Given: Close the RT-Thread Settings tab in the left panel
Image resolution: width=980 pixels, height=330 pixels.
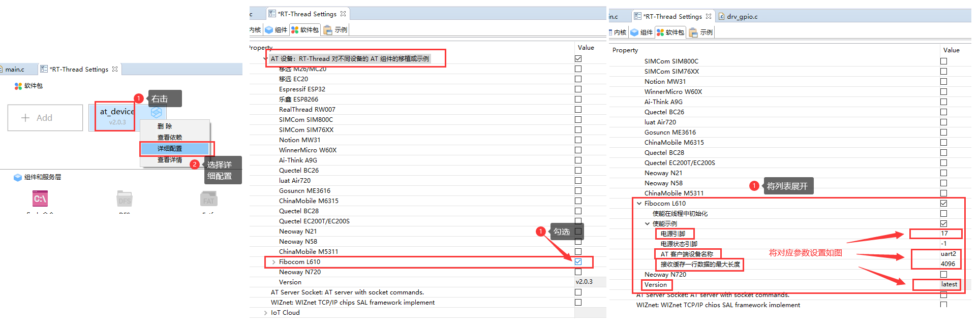Looking at the screenshot, I should pyautogui.click(x=115, y=69).
